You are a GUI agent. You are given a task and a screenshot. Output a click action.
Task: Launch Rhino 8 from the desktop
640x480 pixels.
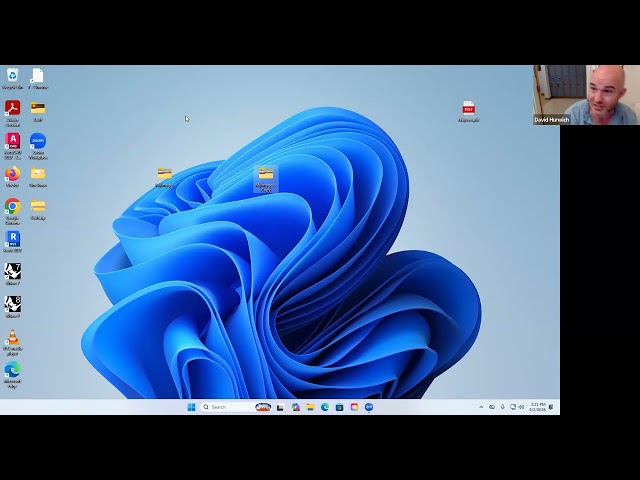(13, 307)
